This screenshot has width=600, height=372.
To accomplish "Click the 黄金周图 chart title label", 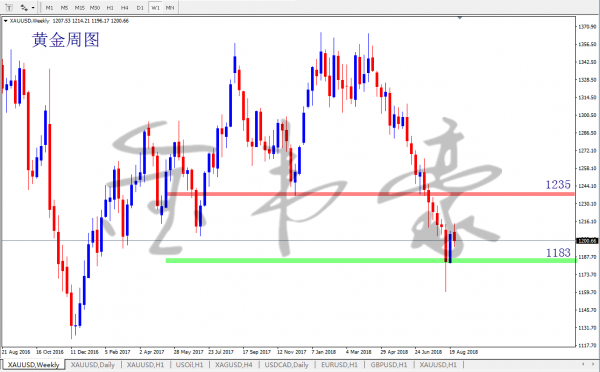I will tap(65, 40).
